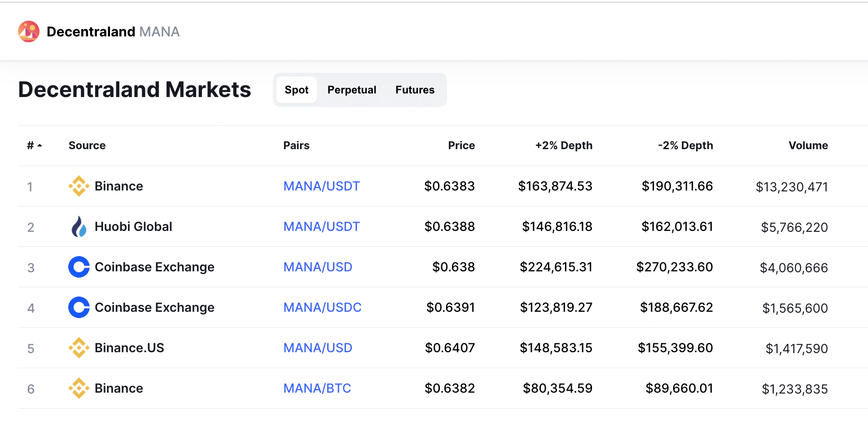Click -2% depth value $270,233.60

(675, 267)
